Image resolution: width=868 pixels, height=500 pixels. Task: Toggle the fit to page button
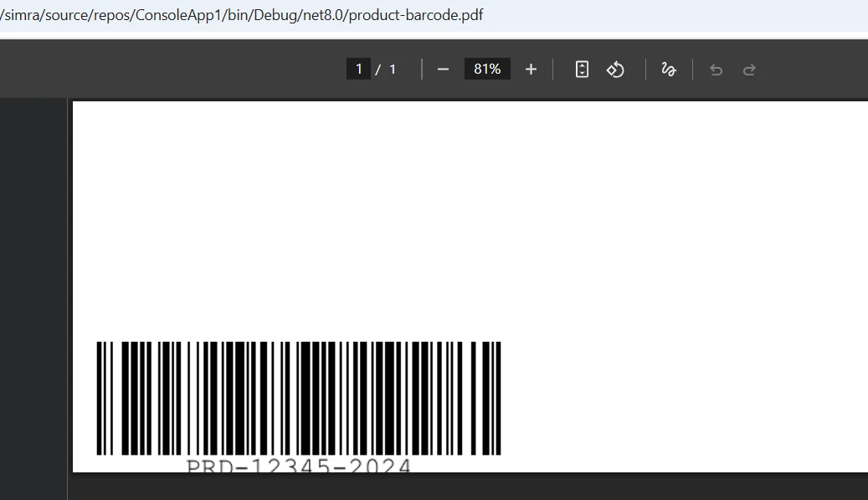(x=583, y=70)
